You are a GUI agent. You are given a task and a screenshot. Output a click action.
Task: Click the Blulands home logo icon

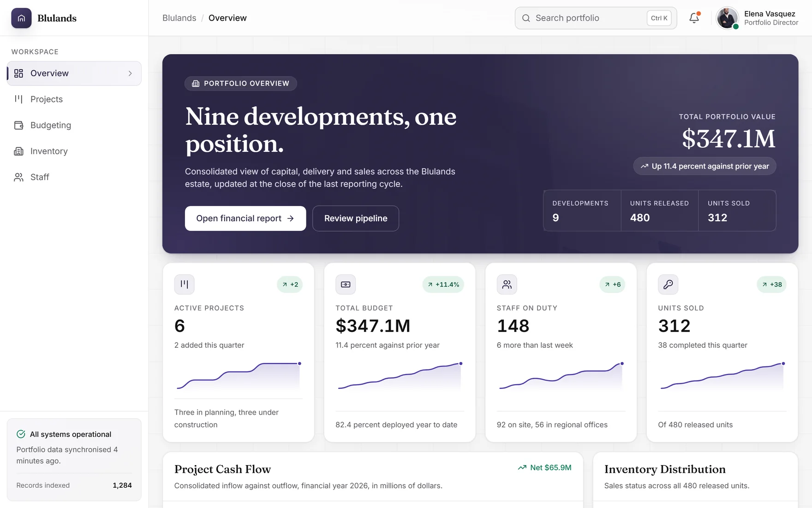tap(21, 18)
